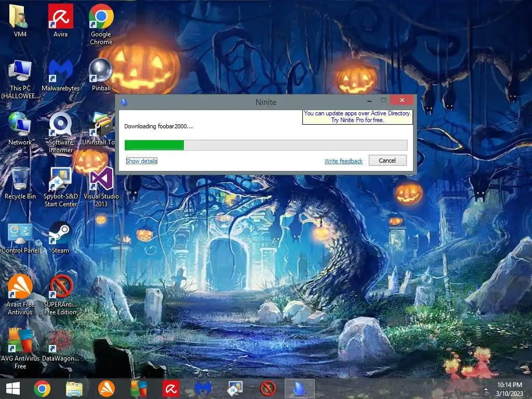Click the 'Downloading foobar2000...' status text
The width and height of the screenshot is (532, 399).
pos(158,126)
